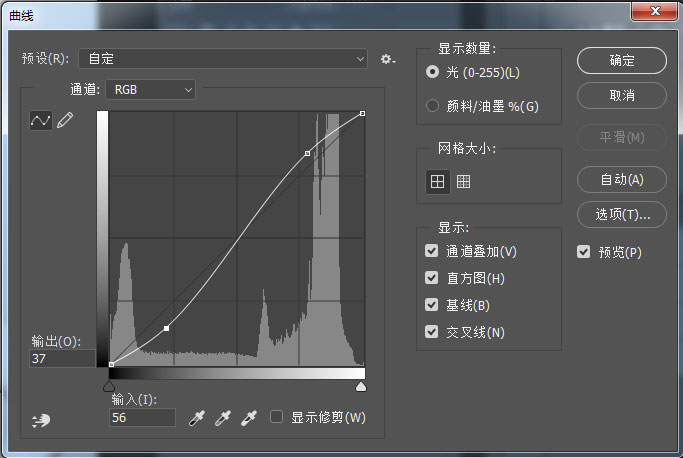Choose the simple four-cell grid size
Viewport: 683px width, 458px height.
coord(437,181)
